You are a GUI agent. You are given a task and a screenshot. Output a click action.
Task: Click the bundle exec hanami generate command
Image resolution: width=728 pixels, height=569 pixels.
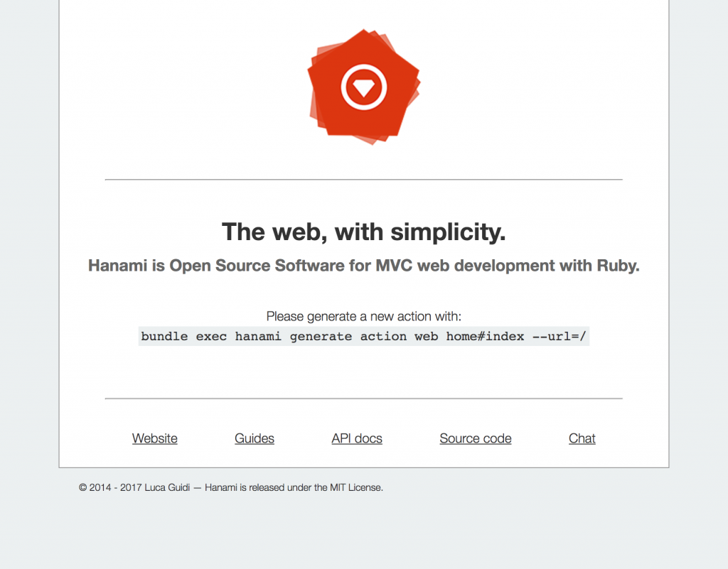(x=364, y=336)
